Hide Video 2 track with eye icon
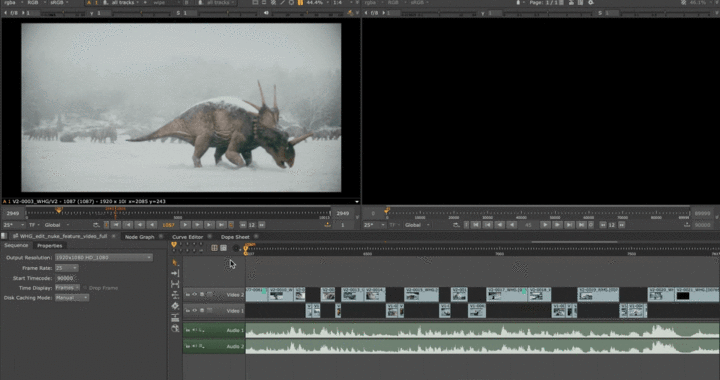720x380 pixels. (194, 295)
